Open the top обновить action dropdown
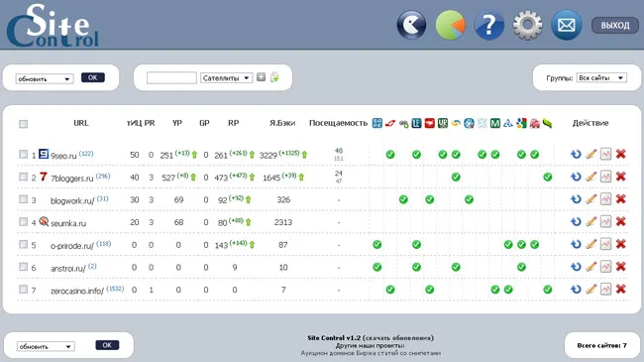 pyautogui.click(x=45, y=78)
